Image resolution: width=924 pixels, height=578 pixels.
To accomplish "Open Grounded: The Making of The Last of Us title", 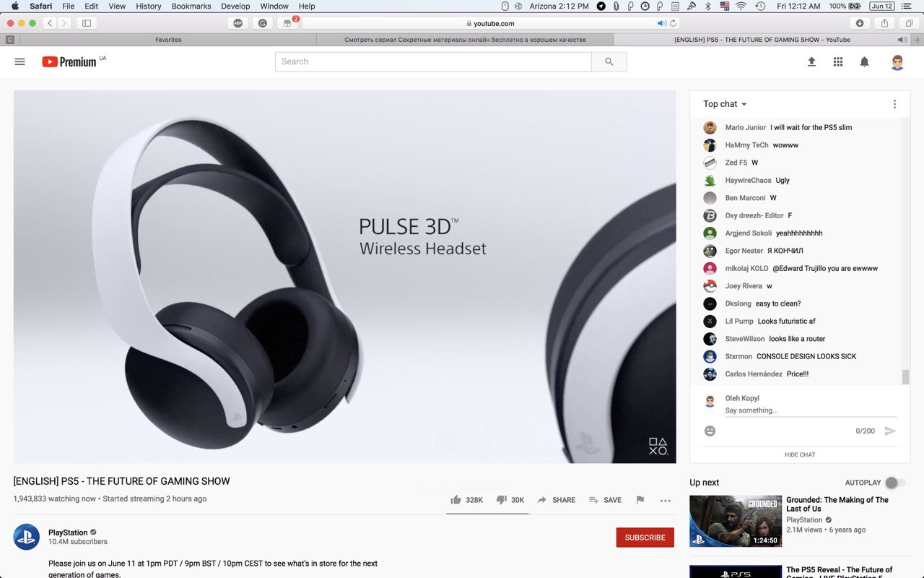I will [x=837, y=504].
